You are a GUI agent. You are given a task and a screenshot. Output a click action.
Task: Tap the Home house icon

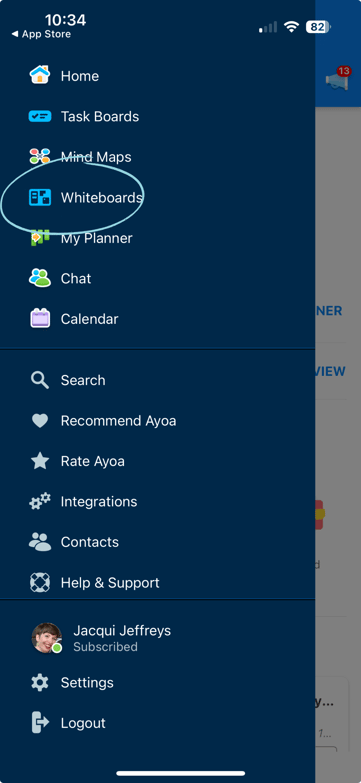39,75
